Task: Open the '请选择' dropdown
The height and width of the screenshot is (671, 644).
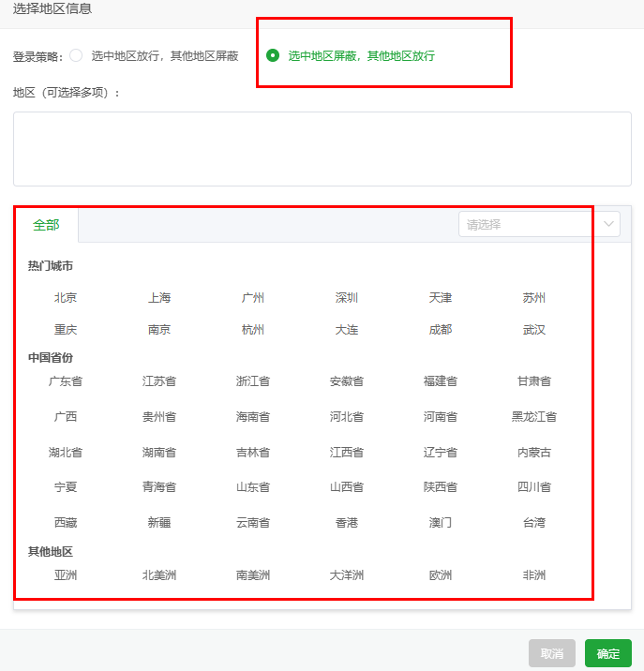Action: (528, 224)
